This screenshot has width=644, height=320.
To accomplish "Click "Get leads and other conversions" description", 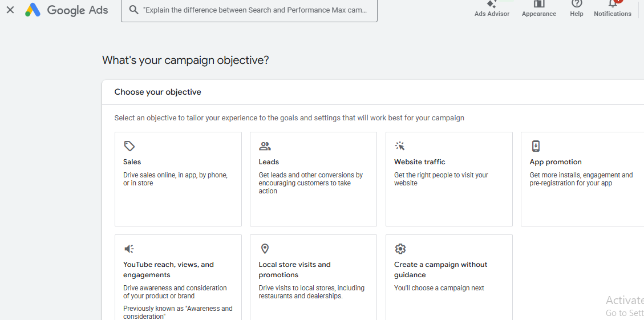I will pyautogui.click(x=310, y=183).
